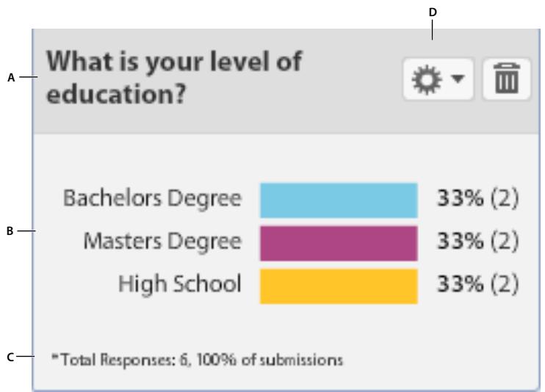Click callout letter A beside the title
The image size is (545, 392).
[11, 78]
